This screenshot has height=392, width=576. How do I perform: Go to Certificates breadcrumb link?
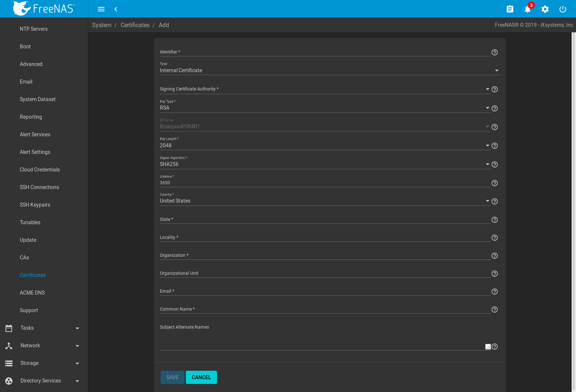point(135,25)
